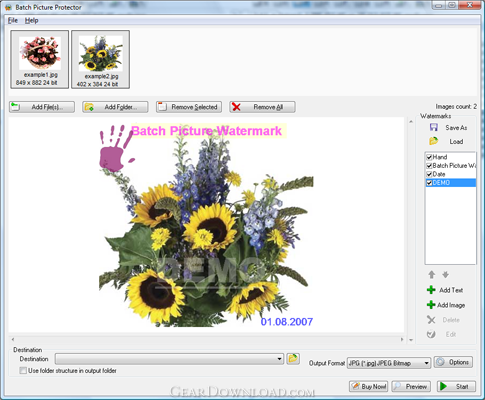
Task: Click green plus Add Text icon
Action: click(x=431, y=290)
